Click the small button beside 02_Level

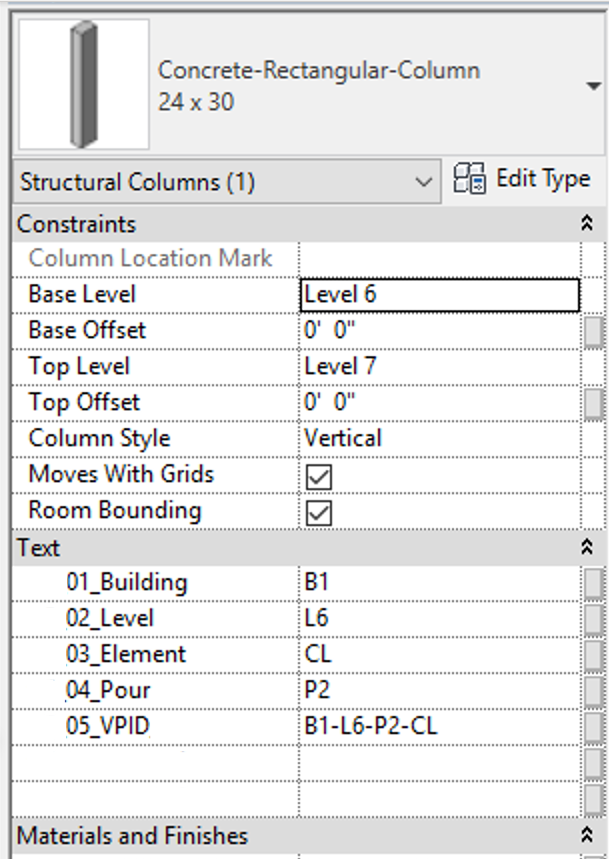click(594, 619)
